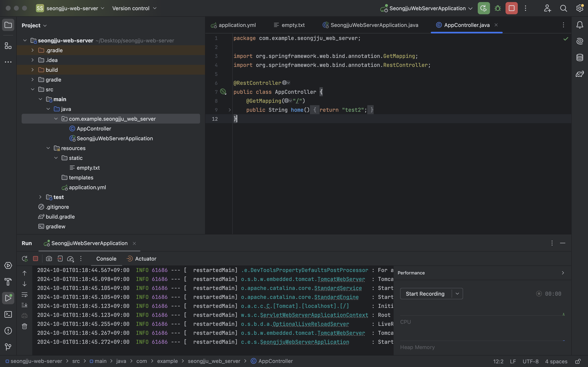Toggle scroll to end of console
This screenshot has width=588, height=367.
[x=24, y=305]
